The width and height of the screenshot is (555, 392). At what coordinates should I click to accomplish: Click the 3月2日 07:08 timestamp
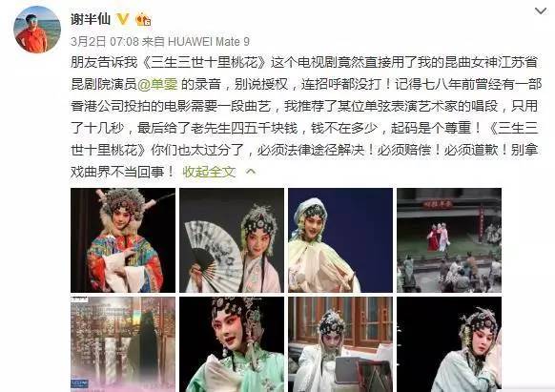coord(105,41)
